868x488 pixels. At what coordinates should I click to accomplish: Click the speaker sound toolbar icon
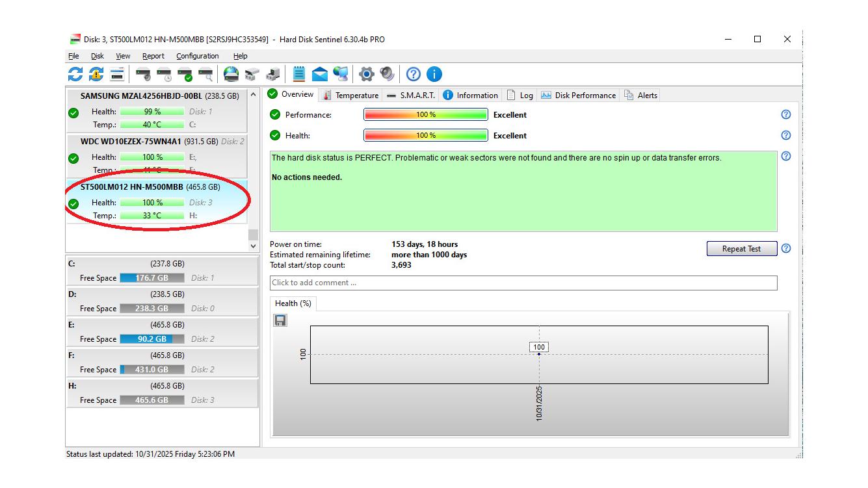[388, 74]
